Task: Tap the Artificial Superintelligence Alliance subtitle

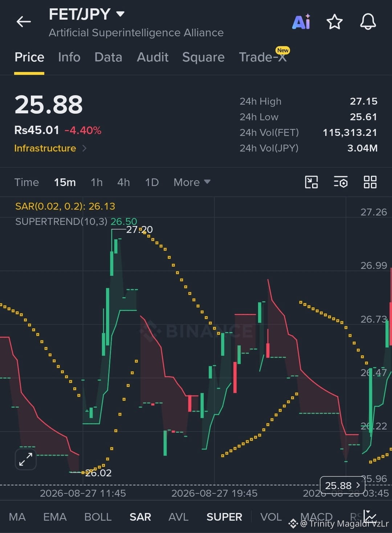Action: click(136, 33)
